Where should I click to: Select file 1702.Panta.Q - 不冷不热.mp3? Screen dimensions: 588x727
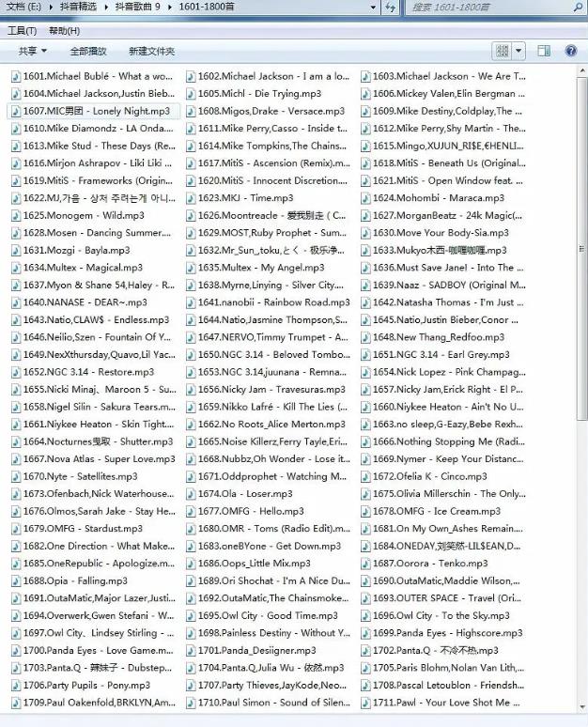tap(430, 651)
